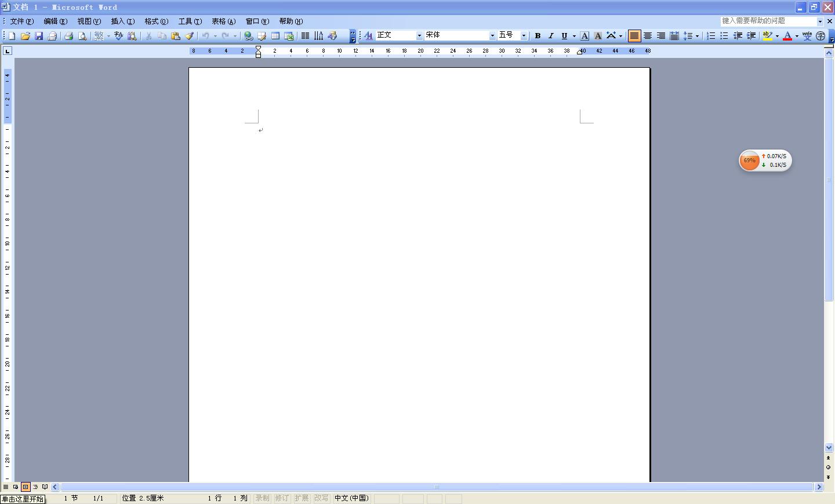This screenshot has width=835, height=504.
Task: Create a new blank document
Action: pos(12,36)
